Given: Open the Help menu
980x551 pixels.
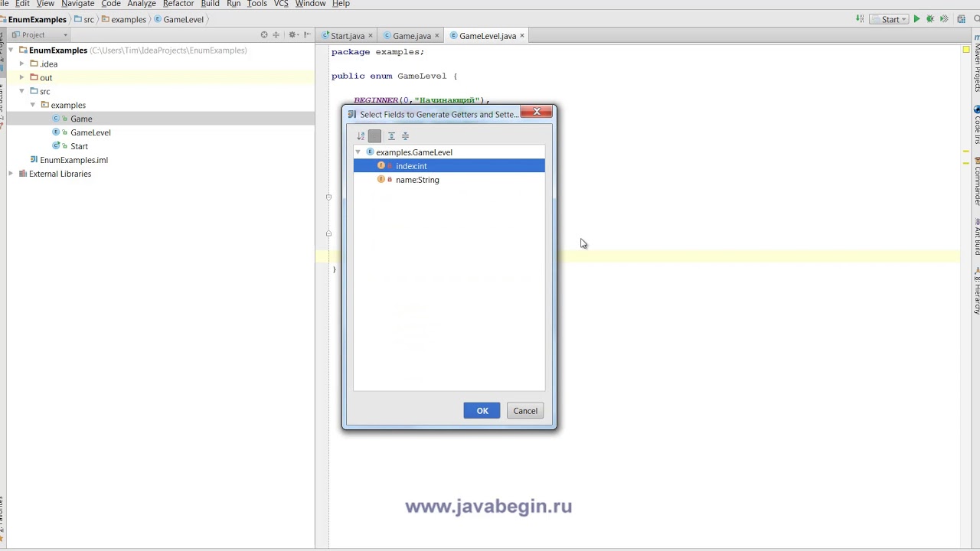Looking at the screenshot, I should (341, 4).
